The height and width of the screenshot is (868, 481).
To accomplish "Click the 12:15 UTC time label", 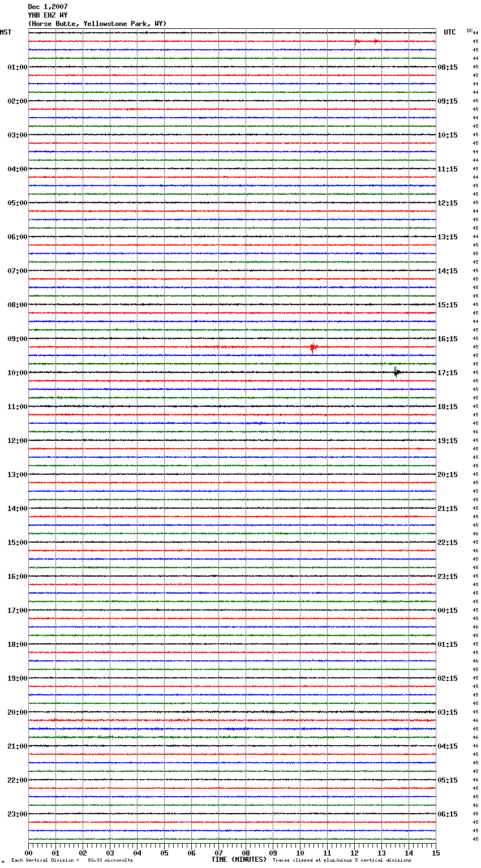I will click(448, 203).
